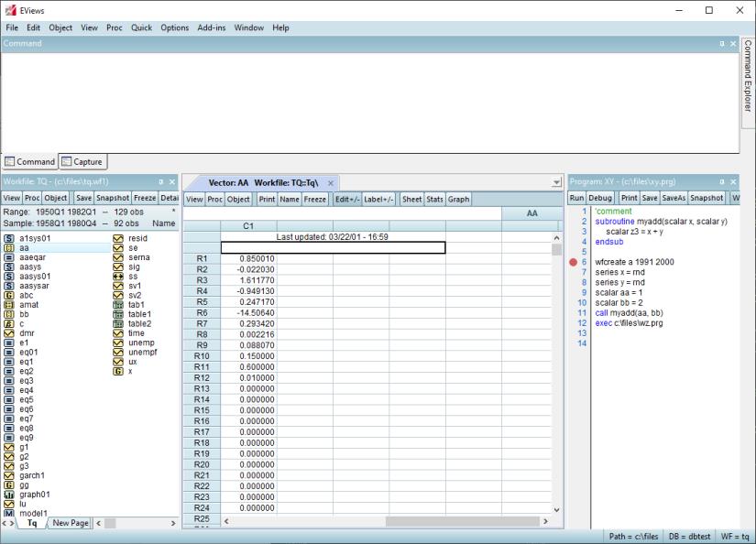Open the File menu
This screenshot has height=544, width=756.
tap(12, 28)
